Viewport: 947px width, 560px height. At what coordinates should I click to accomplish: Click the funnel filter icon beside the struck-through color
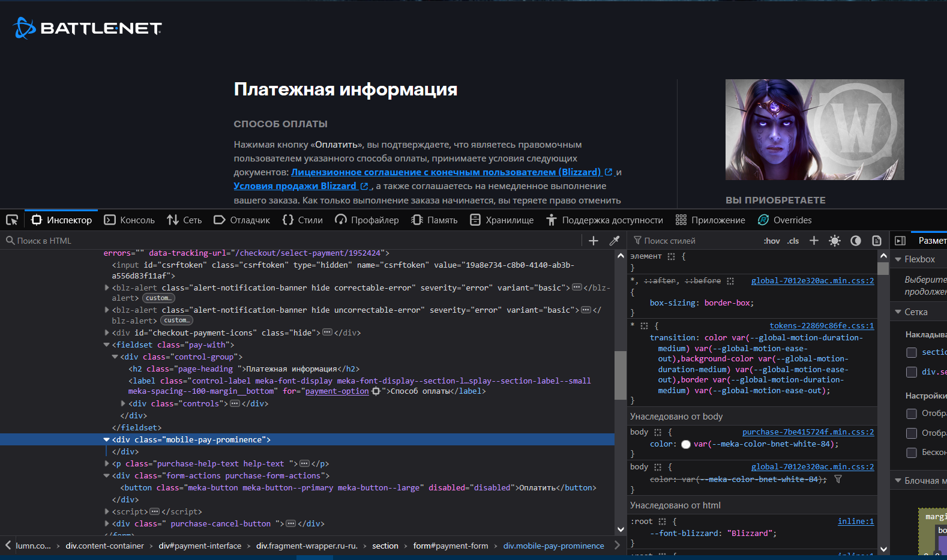(x=838, y=479)
